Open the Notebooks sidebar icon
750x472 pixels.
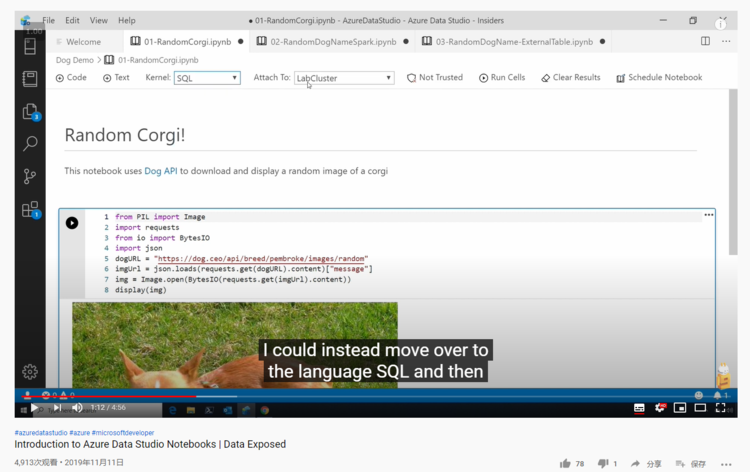click(30, 79)
